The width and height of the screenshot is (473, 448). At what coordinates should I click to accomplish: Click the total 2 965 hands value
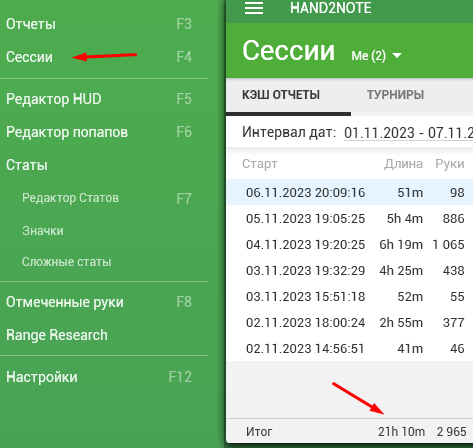click(x=451, y=431)
